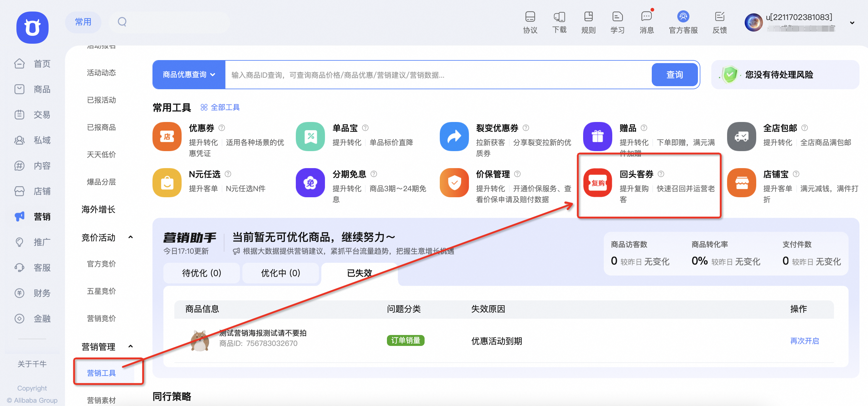
Task: Open the 商品 products sidebar item
Action: 32,89
